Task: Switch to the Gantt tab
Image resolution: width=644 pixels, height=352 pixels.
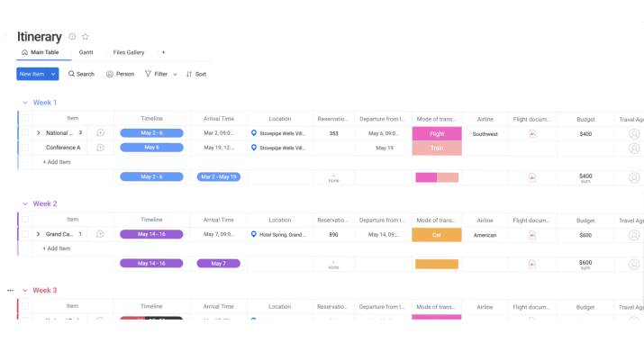Action: pyautogui.click(x=86, y=52)
